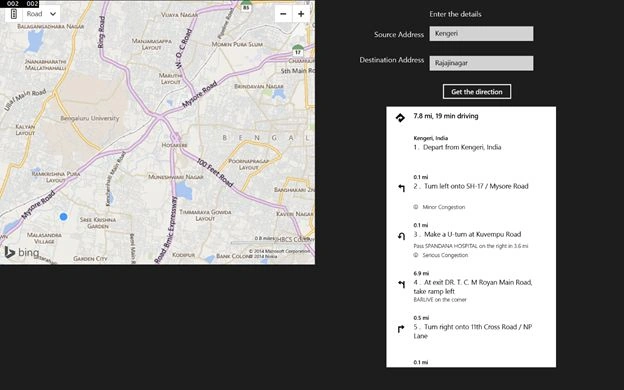Click the Pass SPANDANA HOSPITAL hint text
This screenshot has height=390, width=624.
[471, 246]
